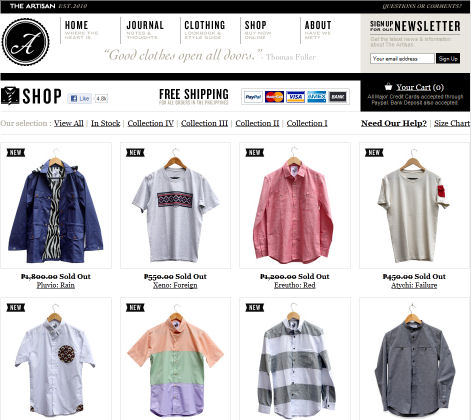Click the MasterCard payment icon
This screenshot has height=420, width=471.
tap(274, 97)
